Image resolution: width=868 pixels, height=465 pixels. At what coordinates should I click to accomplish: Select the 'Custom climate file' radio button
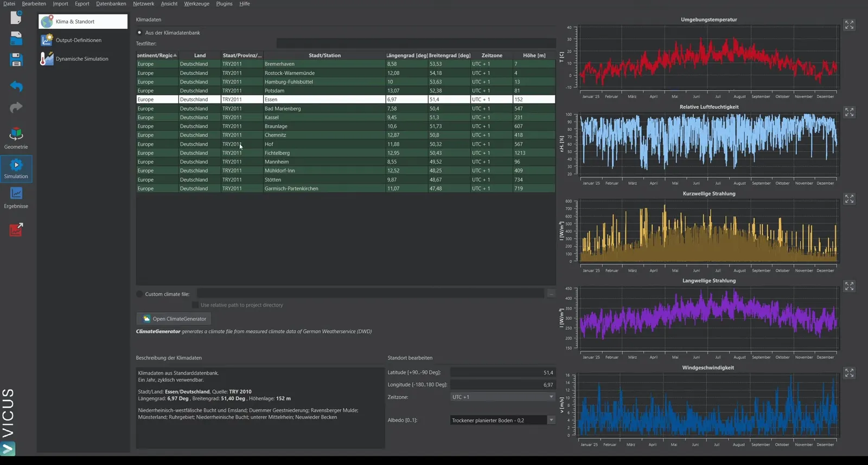pyautogui.click(x=139, y=294)
